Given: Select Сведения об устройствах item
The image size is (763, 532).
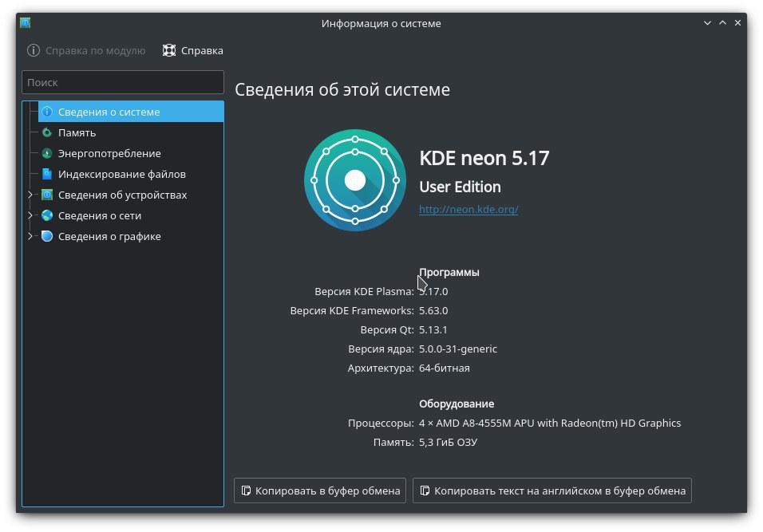Looking at the screenshot, I should point(131,195).
